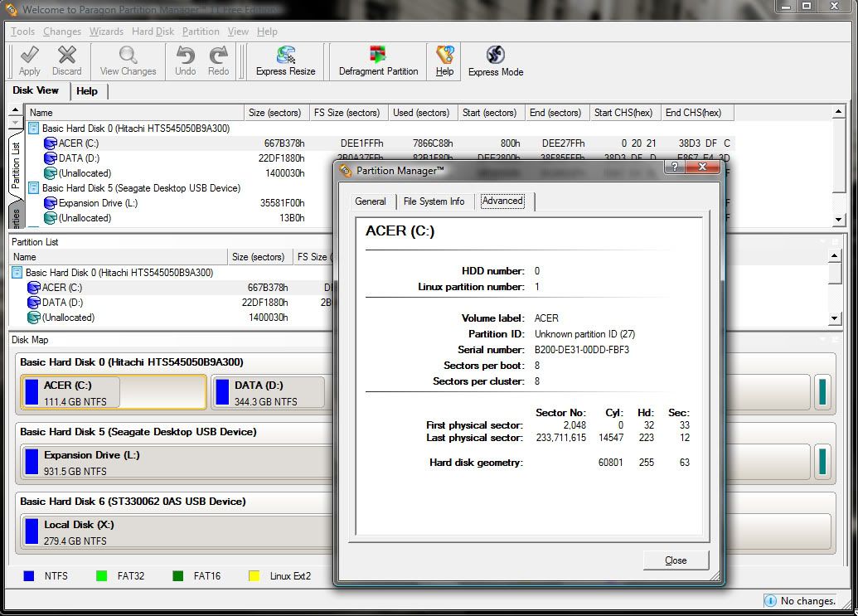Open the vertical Partition List side tab

point(15,165)
